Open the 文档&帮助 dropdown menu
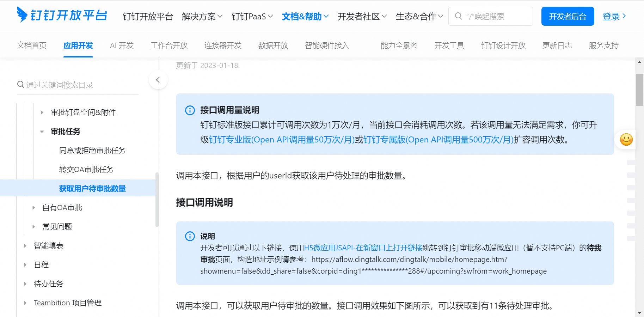644x317 pixels. pyautogui.click(x=305, y=17)
